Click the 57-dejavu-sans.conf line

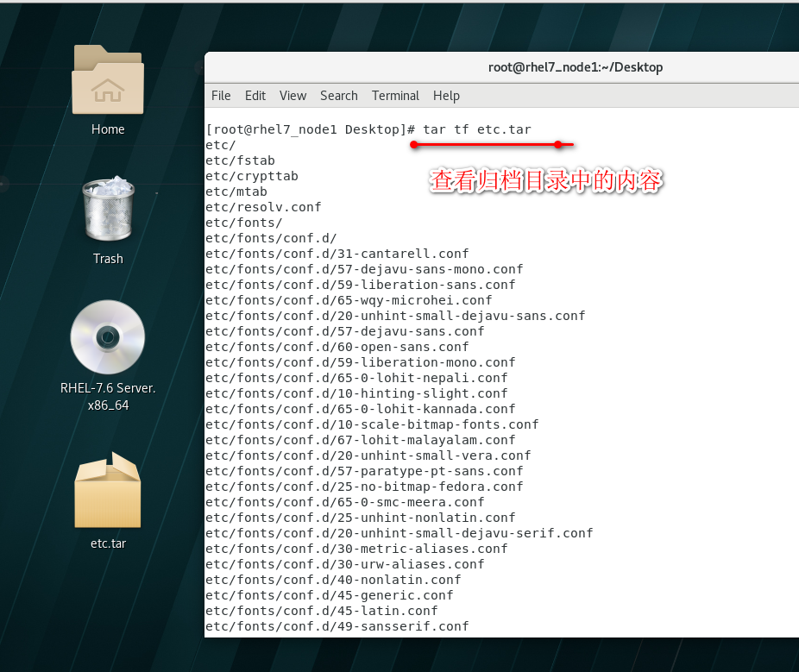coord(345,331)
